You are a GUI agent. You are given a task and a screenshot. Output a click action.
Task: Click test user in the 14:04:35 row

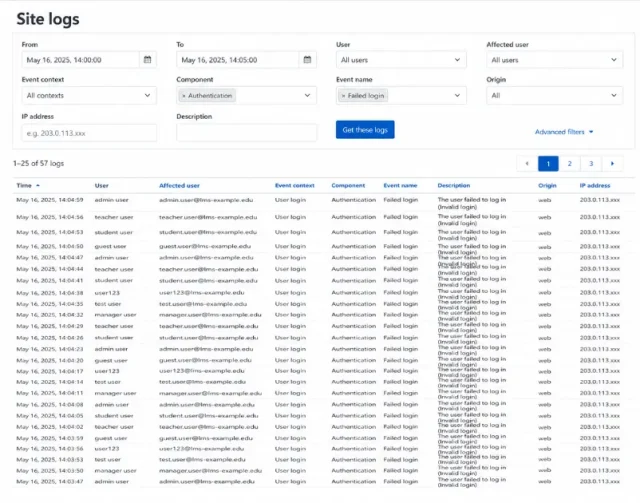click(107, 304)
